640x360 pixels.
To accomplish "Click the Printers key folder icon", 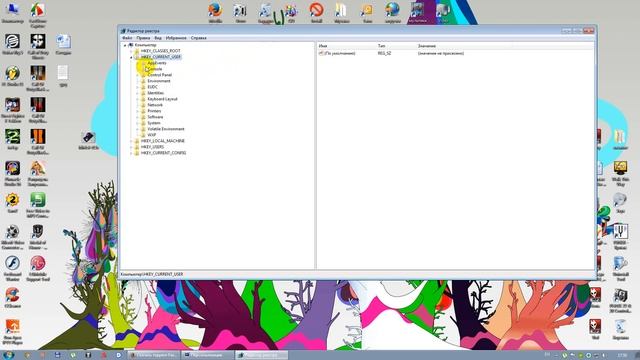I will [x=143, y=111].
